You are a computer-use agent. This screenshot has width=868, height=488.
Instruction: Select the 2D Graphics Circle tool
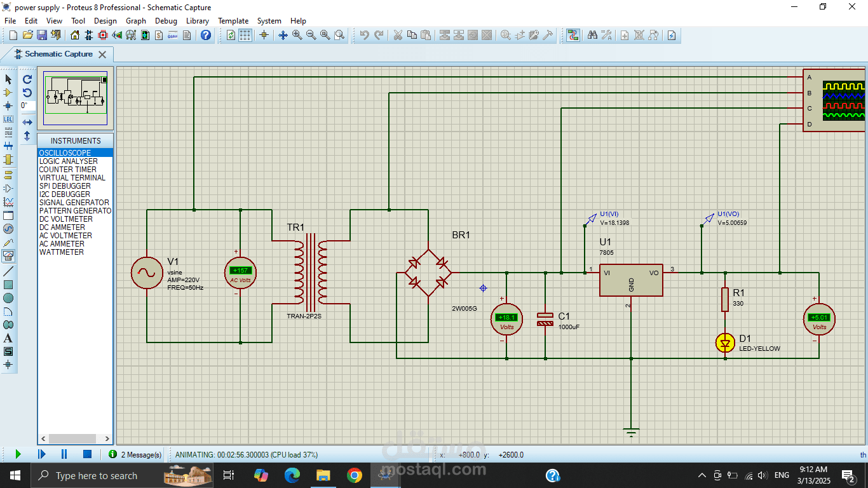(8, 298)
